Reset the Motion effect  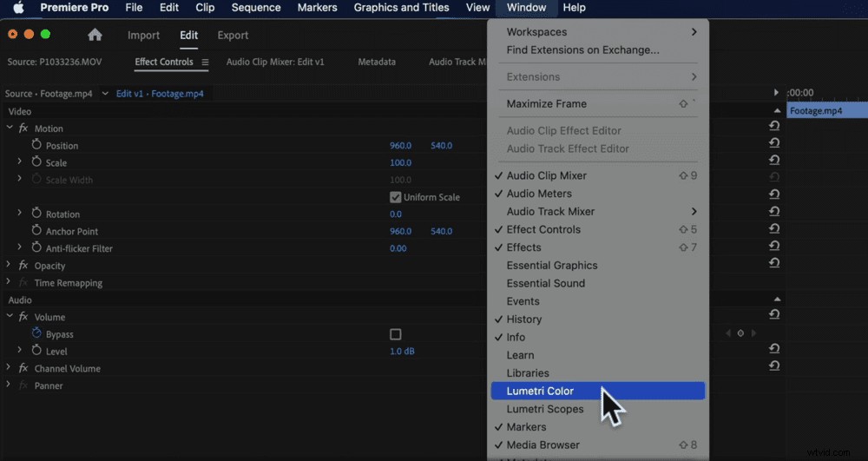click(x=774, y=126)
